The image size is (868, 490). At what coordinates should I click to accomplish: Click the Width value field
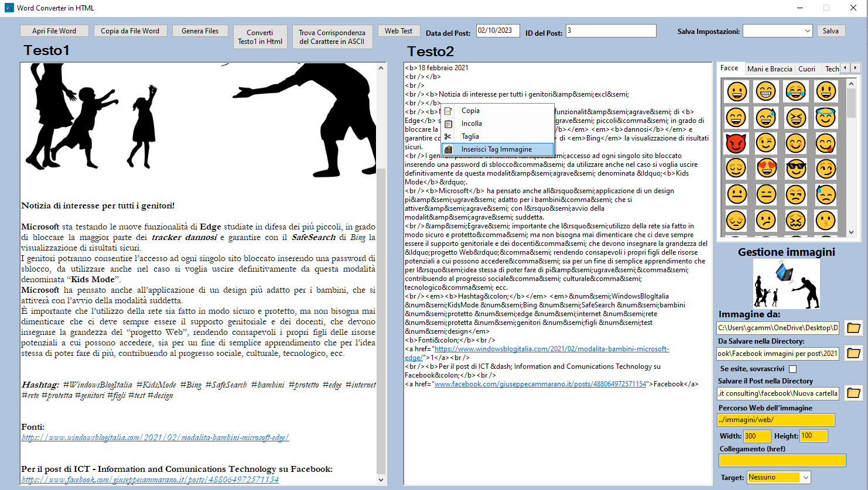(x=757, y=436)
